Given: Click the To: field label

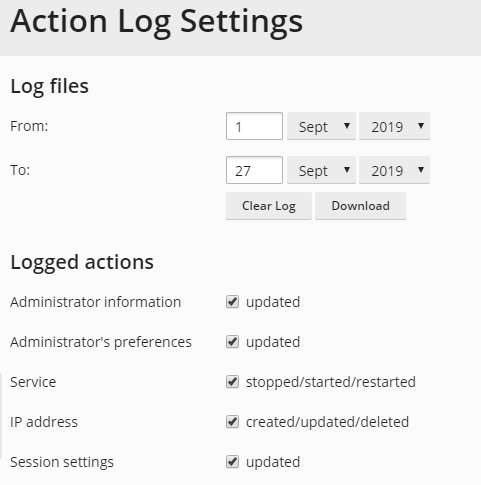Looking at the screenshot, I should click(x=20, y=170).
